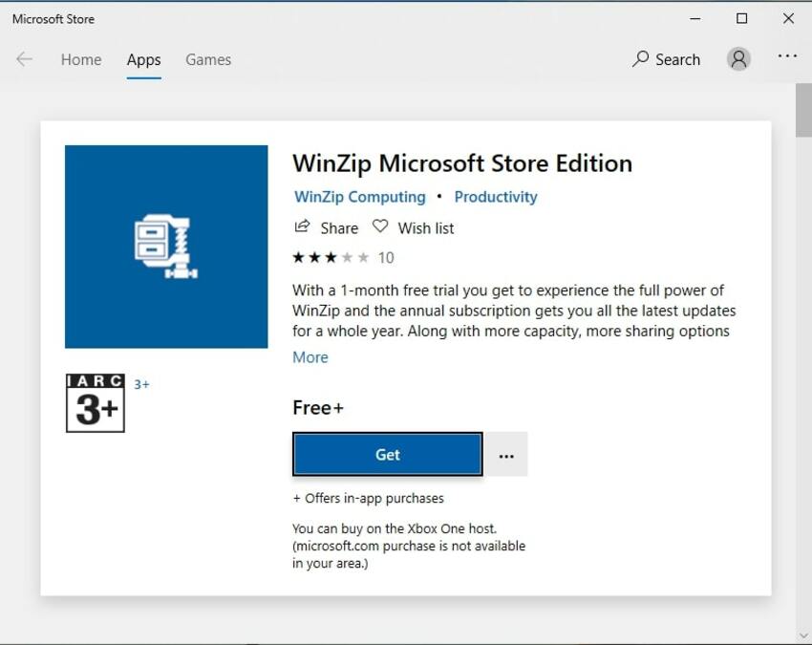Image resolution: width=812 pixels, height=645 pixels.
Task: Click the vertical scrollbar thumb
Action: 802,110
